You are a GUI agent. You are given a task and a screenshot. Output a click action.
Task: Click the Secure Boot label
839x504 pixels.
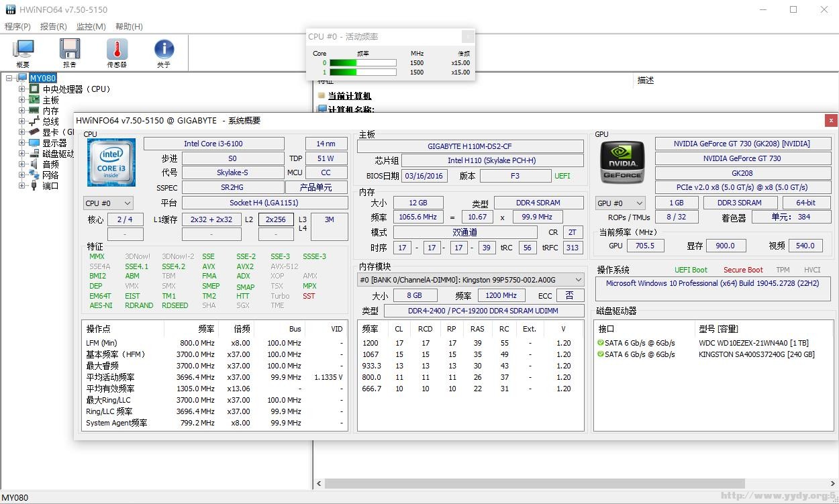[743, 270]
